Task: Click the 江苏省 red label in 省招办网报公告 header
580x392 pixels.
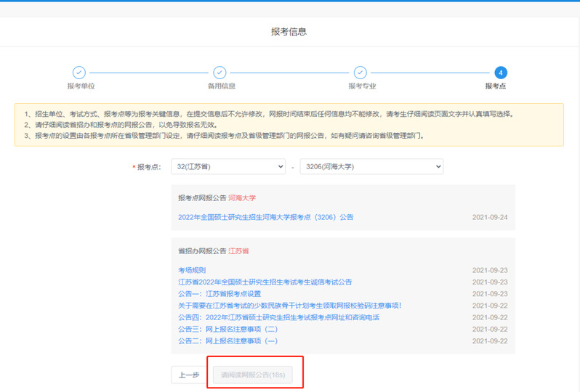Action: [238, 251]
